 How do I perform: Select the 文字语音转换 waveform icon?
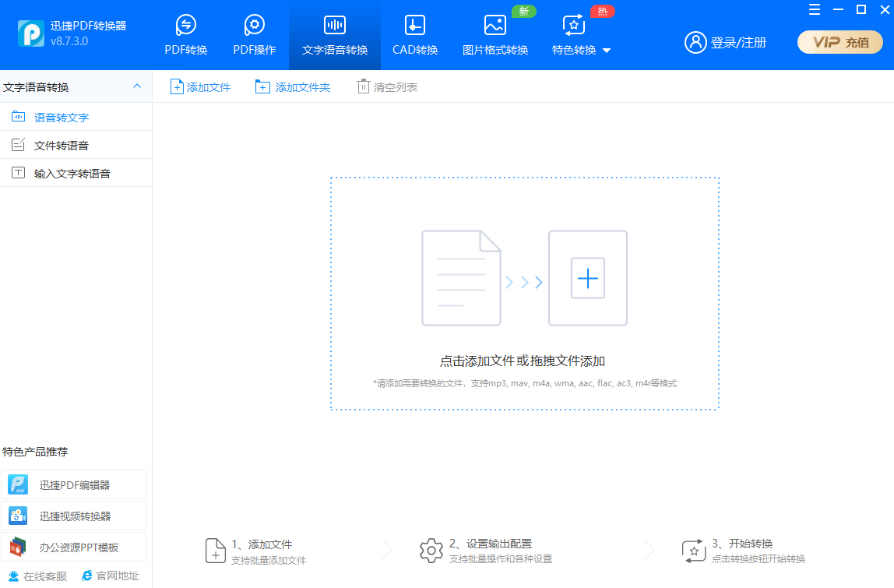[335, 25]
